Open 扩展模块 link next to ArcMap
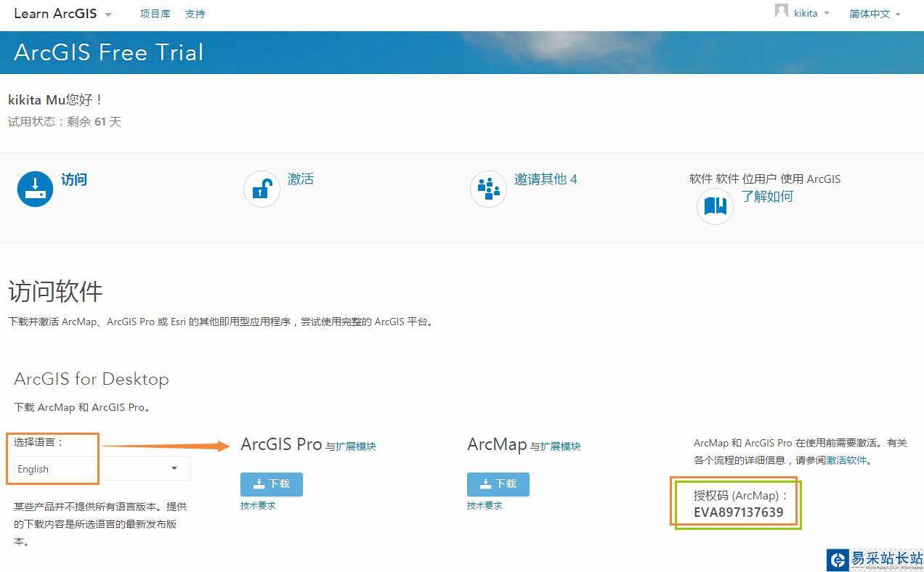 pos(561,446)
